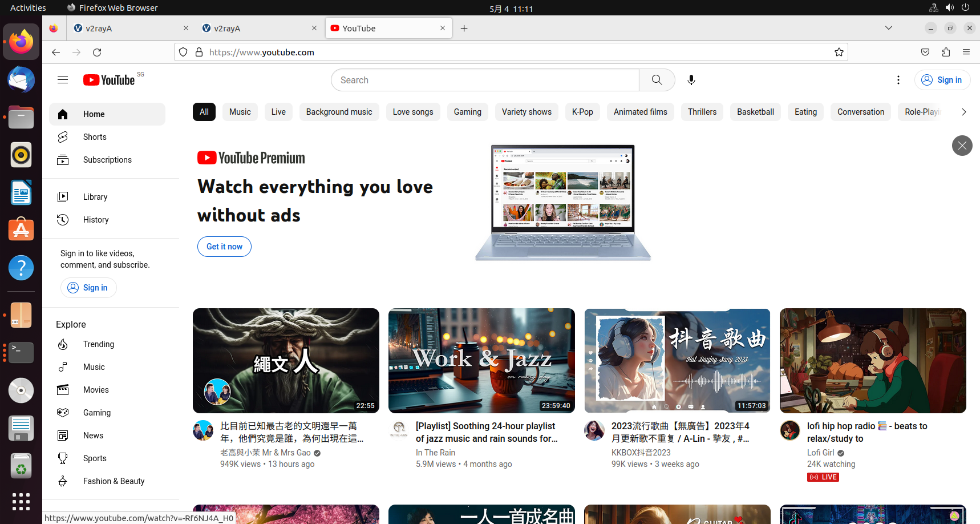Open tracking protection shield panel

[183, 52]
